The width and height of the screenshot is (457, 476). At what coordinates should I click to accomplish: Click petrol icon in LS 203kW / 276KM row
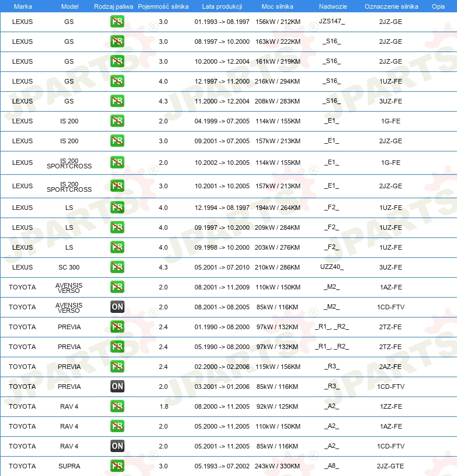pos(117,247)
